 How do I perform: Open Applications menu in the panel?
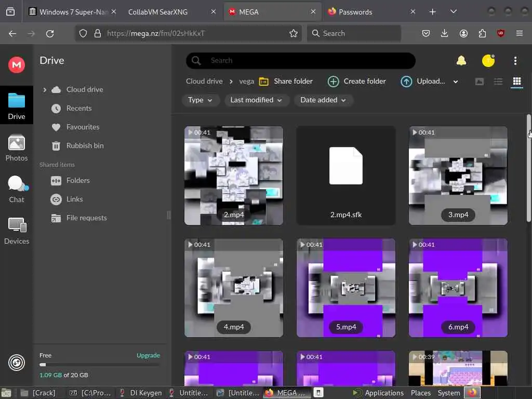pos(378,393)
